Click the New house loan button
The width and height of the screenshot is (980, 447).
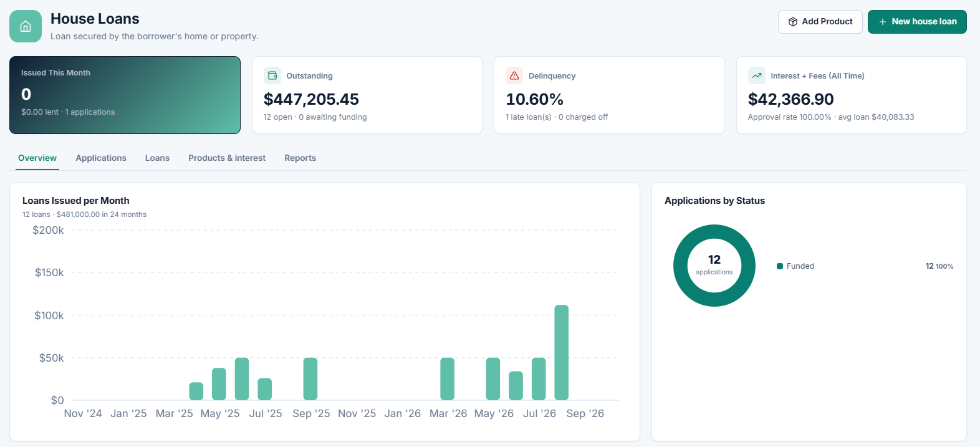click(x=917, y=22)
